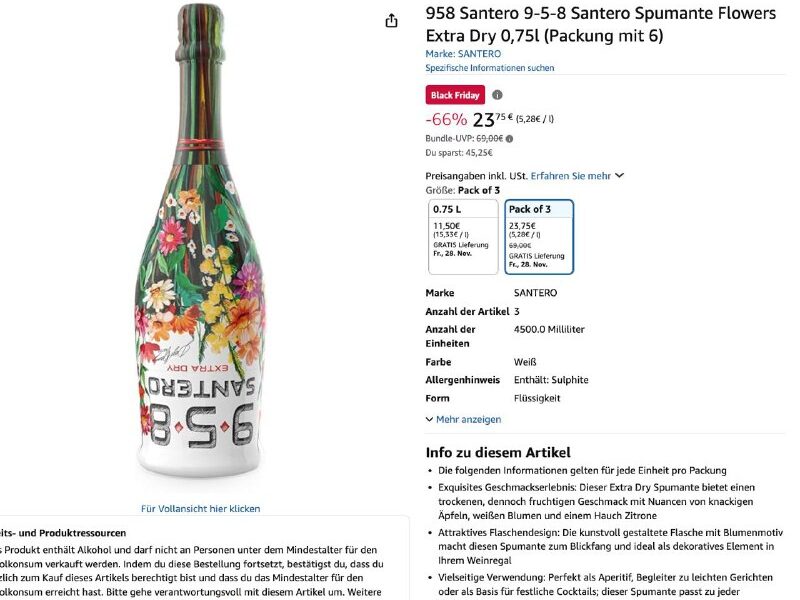This screenshot has width=800, height=600.
Task: Click the Du sparst: 45,25€ savings text
Action: pos(459,153)
